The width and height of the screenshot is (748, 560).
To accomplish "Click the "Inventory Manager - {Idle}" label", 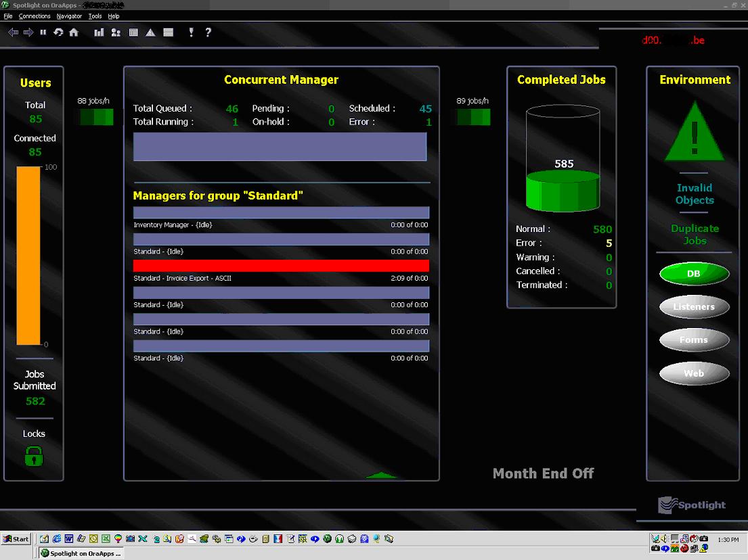I will point(173,225).
